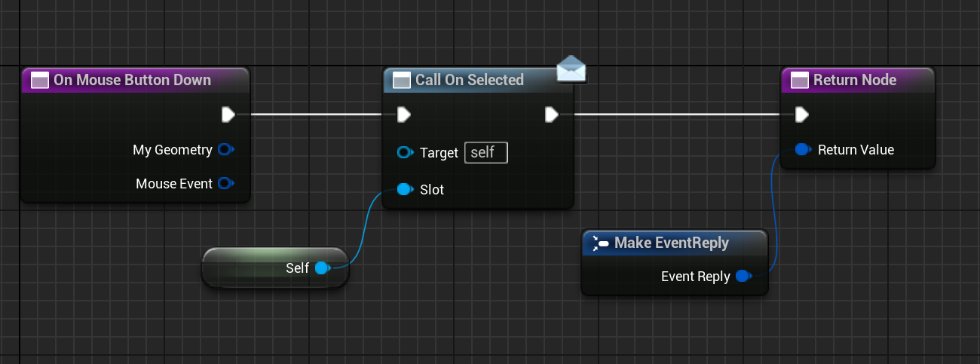This screenshot has width=980, height=364.
Task: Click the Mouse Event output pin
Action: coord(225,183)
